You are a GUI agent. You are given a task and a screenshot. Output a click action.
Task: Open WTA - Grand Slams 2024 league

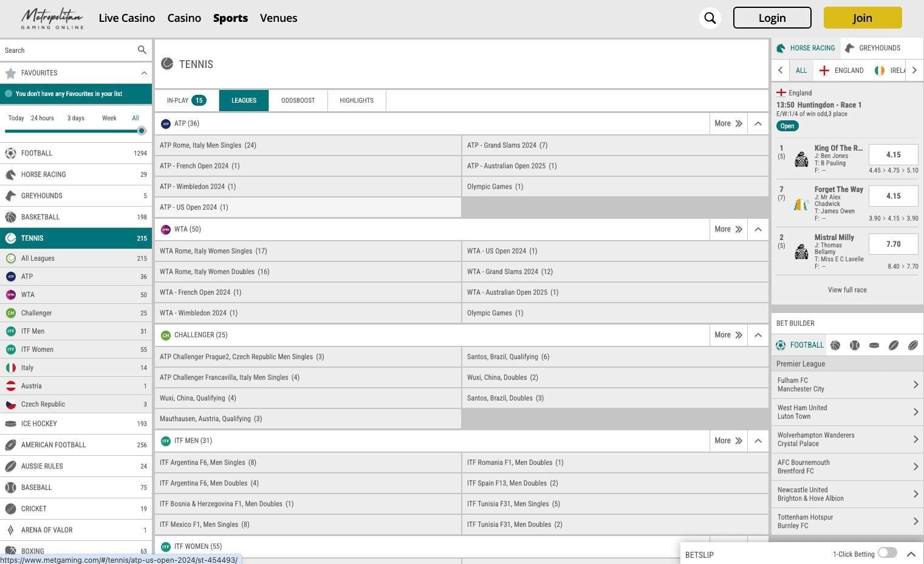[x=615, y=272]
